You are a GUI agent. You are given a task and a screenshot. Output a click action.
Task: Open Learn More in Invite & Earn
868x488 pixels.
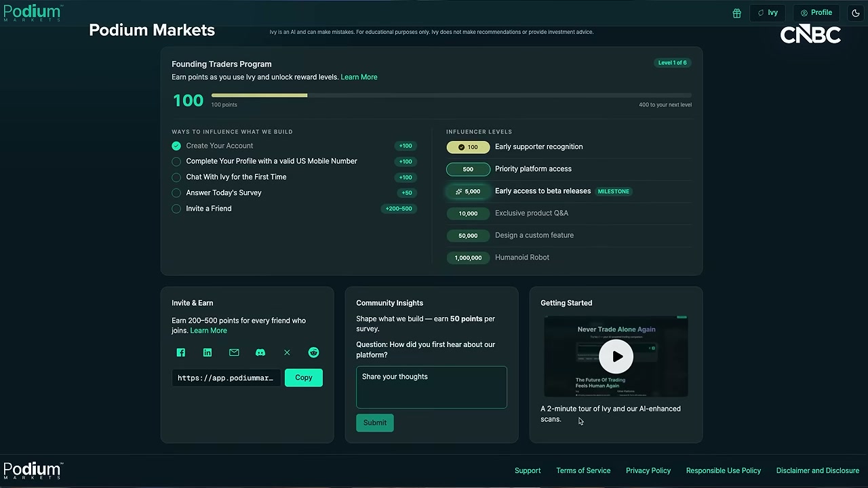208,331
